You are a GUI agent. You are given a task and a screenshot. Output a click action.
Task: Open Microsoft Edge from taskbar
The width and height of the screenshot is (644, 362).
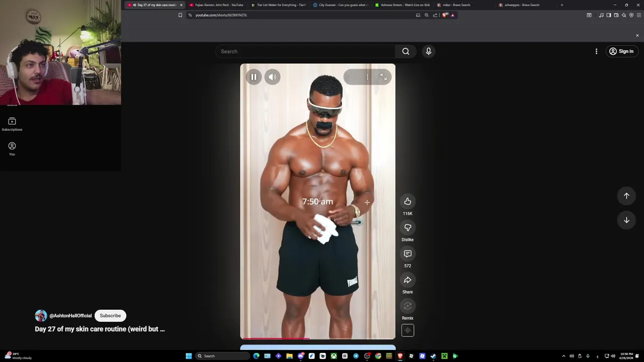[256, 356]
